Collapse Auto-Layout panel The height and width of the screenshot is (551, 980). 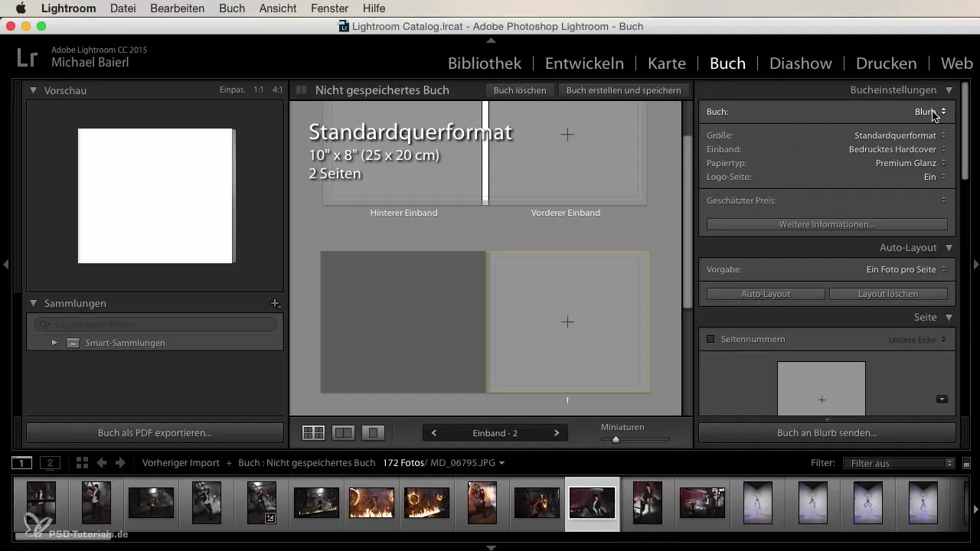(x=949, y=248)
